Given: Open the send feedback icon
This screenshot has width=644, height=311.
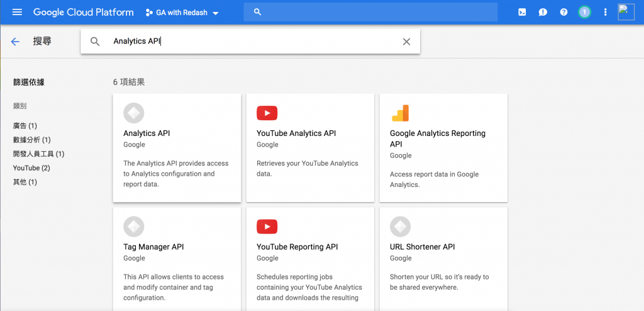Looking at the screenshot, I should click(543, 12).
